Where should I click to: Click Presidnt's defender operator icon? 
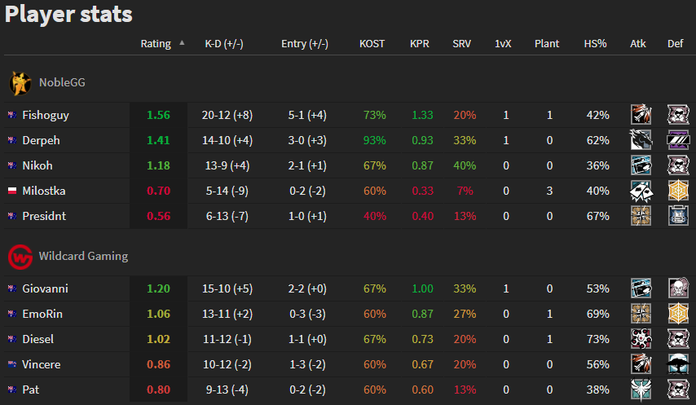click(678, 216)
